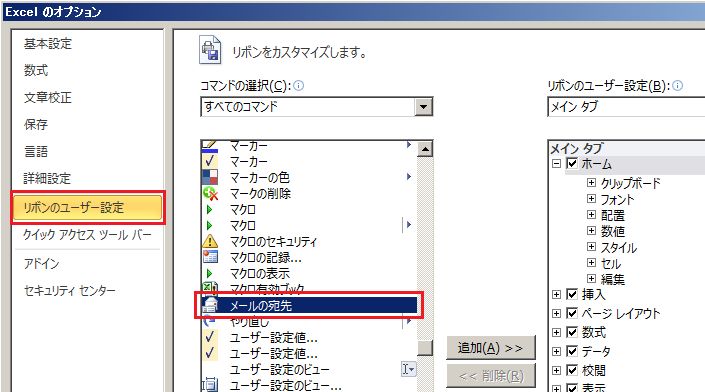Select マーカーの色 command
This screenshot has height=392, width=705.
[x=259, y=178]
